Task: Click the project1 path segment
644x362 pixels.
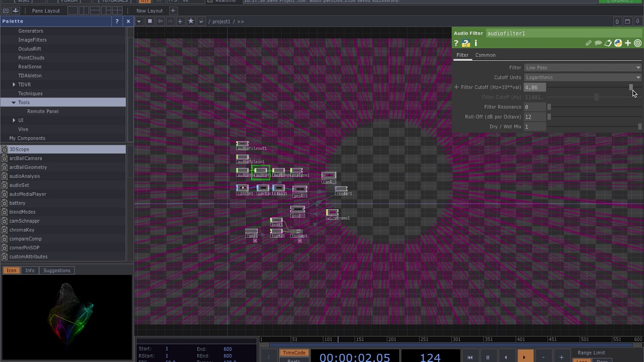Action: 221,22
